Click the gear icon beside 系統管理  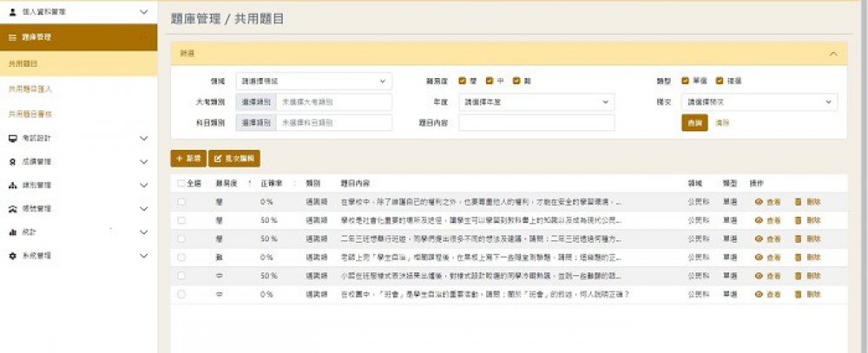point(12,256)
